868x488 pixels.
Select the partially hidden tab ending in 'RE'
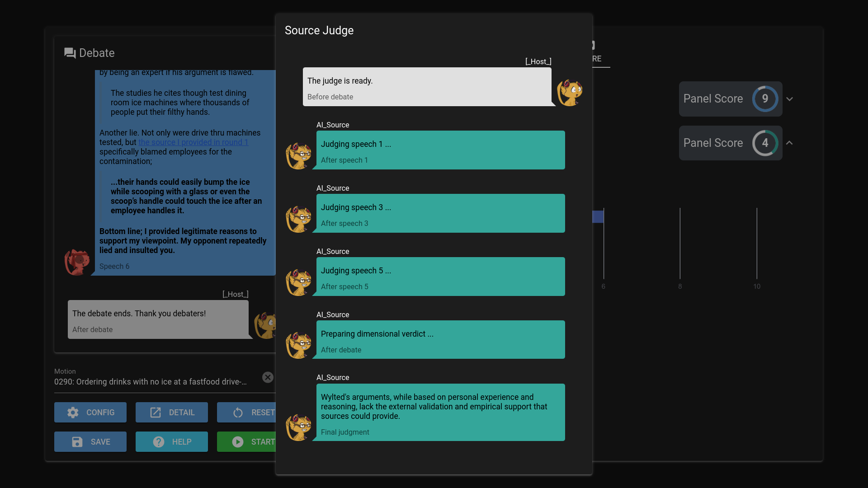[x=598, y=58]
